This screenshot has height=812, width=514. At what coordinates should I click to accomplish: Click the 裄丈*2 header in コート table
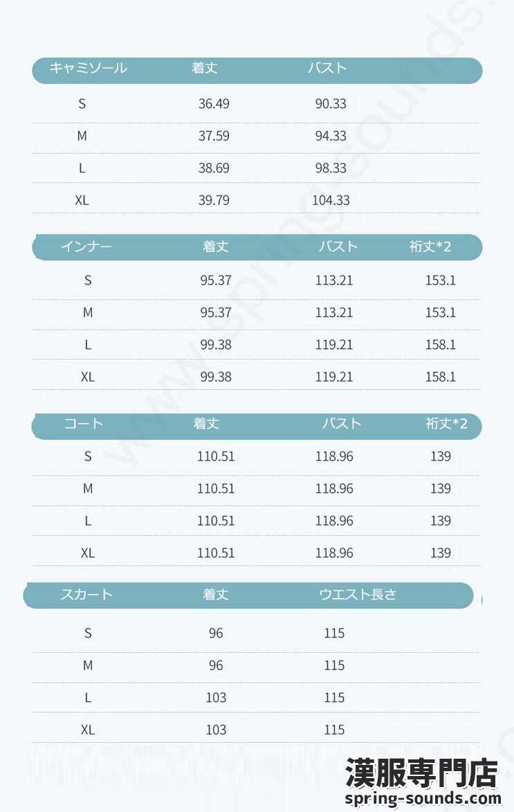[x=446, y=424]
